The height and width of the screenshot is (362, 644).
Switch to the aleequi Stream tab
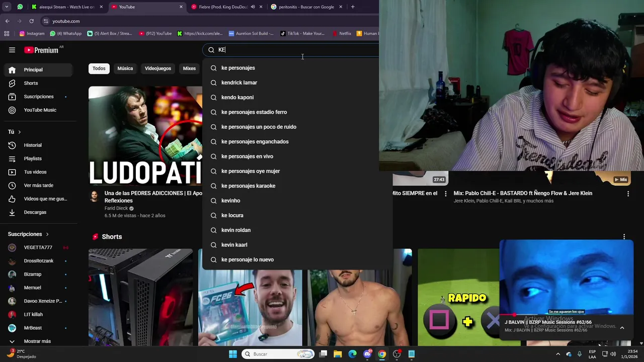point(66,7)
